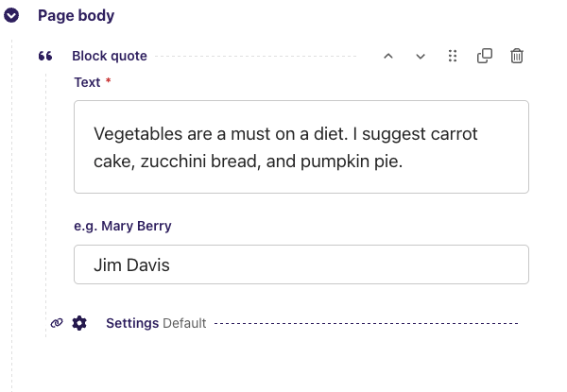
Task: Click the Text field label
Action: [87, 82]
